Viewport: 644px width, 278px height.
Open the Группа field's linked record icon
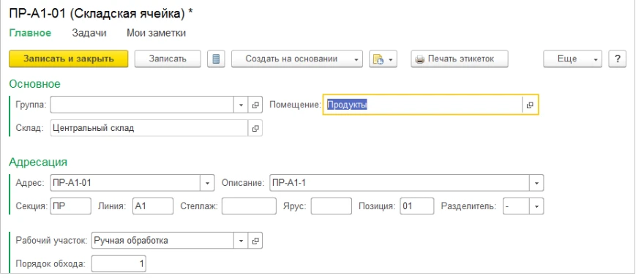click(x=255, y=105)
